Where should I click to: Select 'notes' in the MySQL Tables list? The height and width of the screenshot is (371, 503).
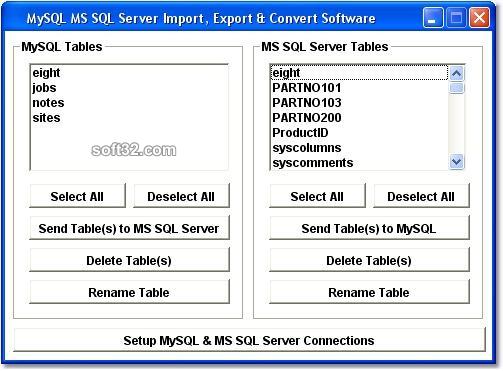[x=129, y=103]
